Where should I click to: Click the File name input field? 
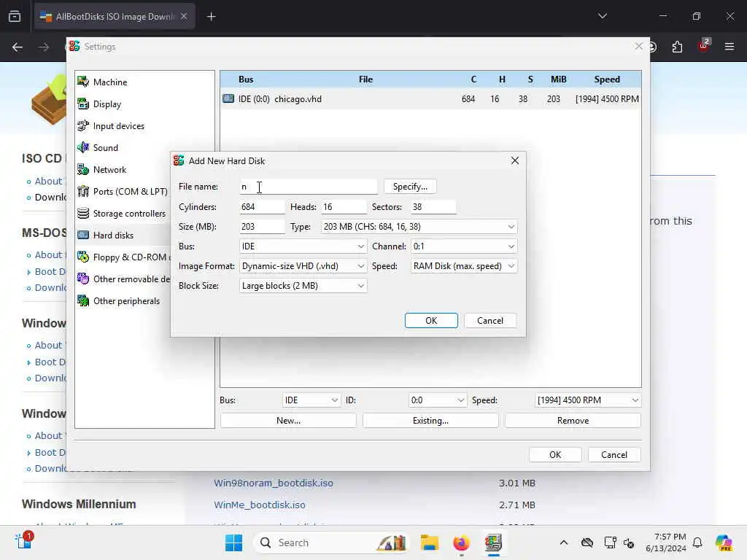pos(309,187)
